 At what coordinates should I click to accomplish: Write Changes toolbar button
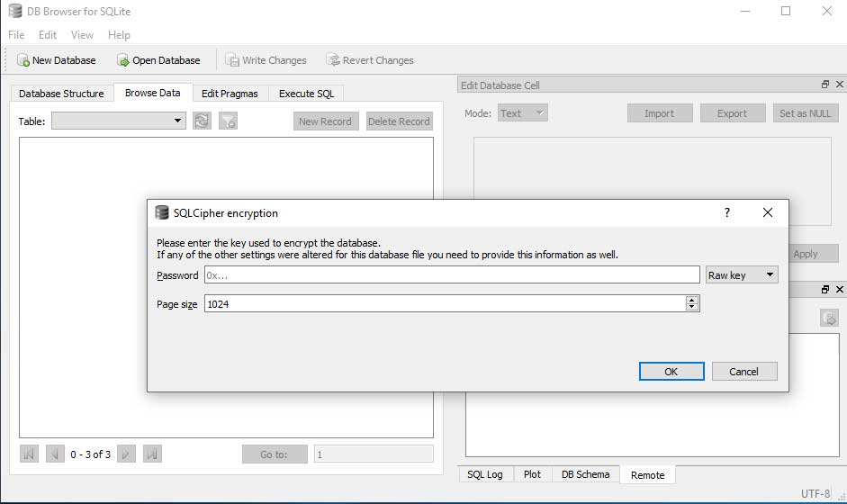pos(266,60)
